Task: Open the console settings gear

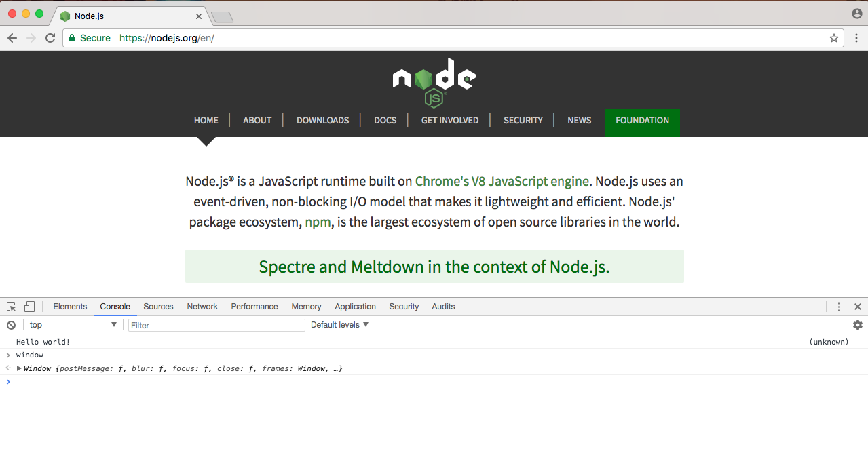Action: coord(858,325)
